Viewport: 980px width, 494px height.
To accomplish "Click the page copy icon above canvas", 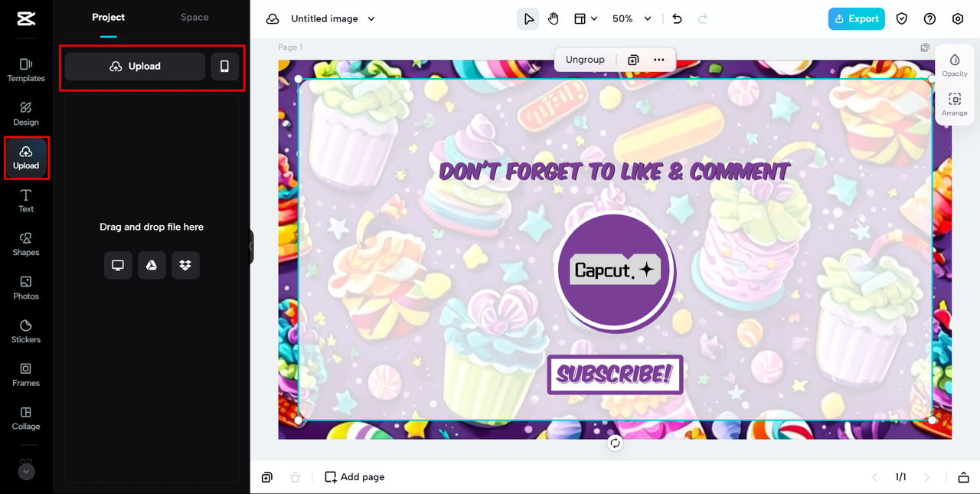I will (926, 47).
